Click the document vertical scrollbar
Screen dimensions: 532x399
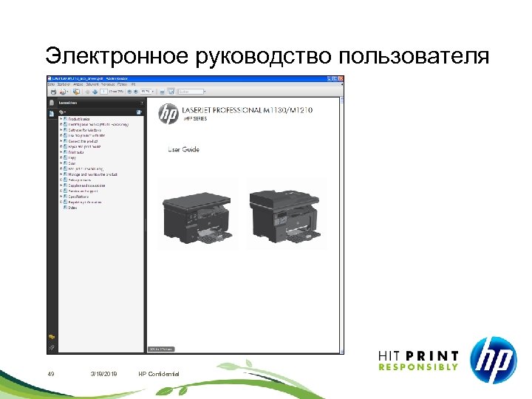341,225
